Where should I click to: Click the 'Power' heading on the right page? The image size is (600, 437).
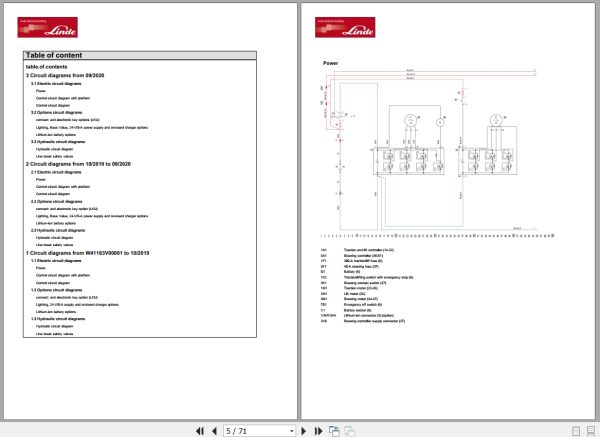(x=330, y=63)
